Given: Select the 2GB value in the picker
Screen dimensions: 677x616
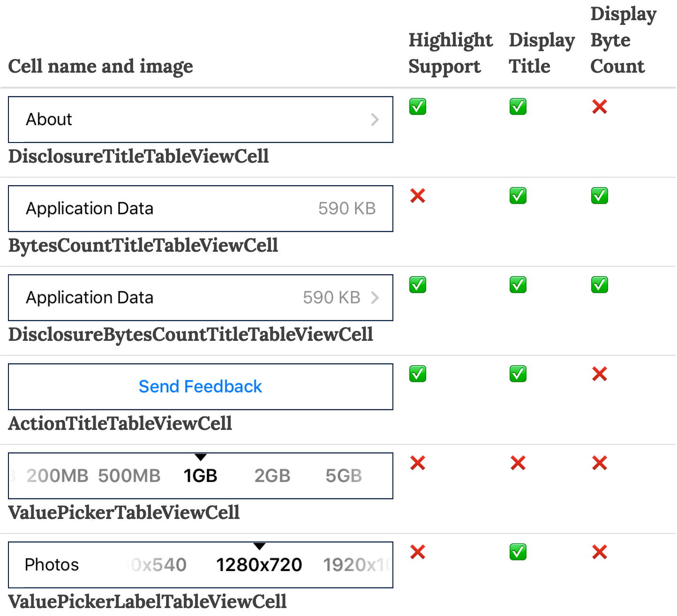Looking at the screenshot, I should click(x=272, y=476).
